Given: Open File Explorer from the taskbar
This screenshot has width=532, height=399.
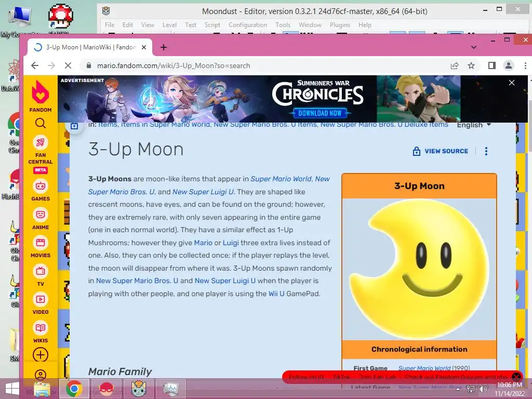Looking at the screenshot, I should pyautogui.click(x=42, y=389).
